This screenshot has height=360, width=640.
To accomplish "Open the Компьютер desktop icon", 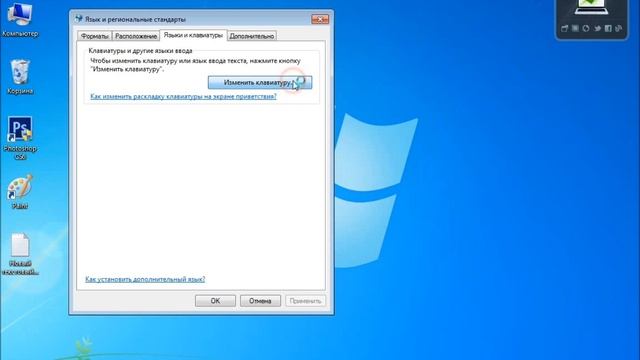I will [20, 20].
